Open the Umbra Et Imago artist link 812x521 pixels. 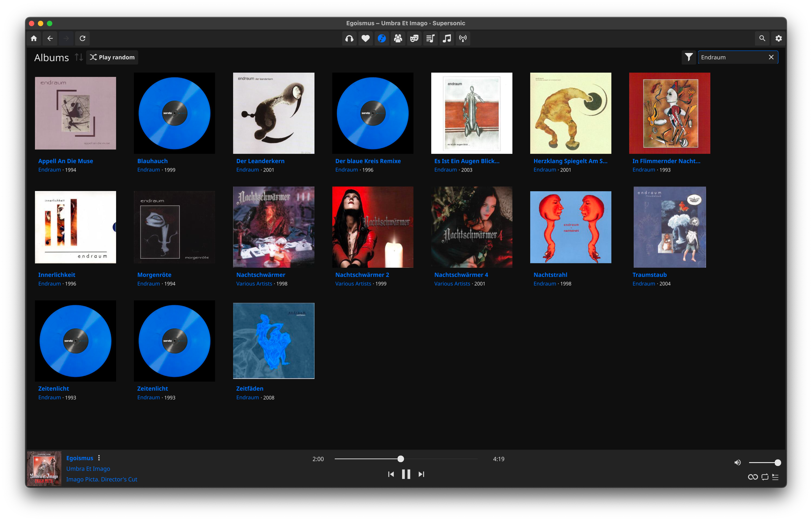88,469
